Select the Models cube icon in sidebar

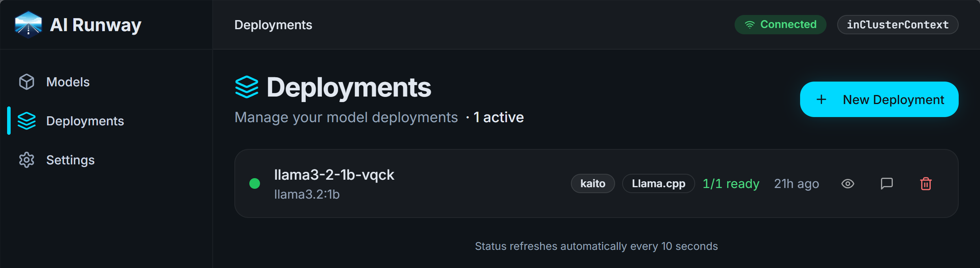point(26,82)
